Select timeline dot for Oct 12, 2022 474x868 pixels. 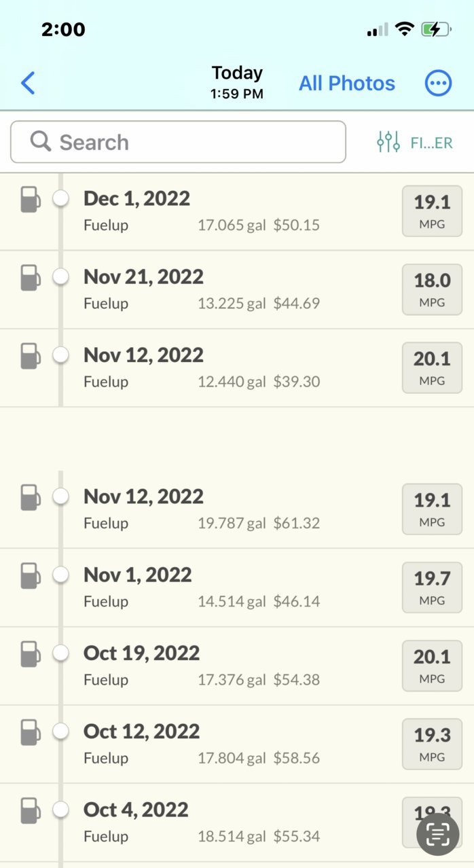tap(61, 731)
